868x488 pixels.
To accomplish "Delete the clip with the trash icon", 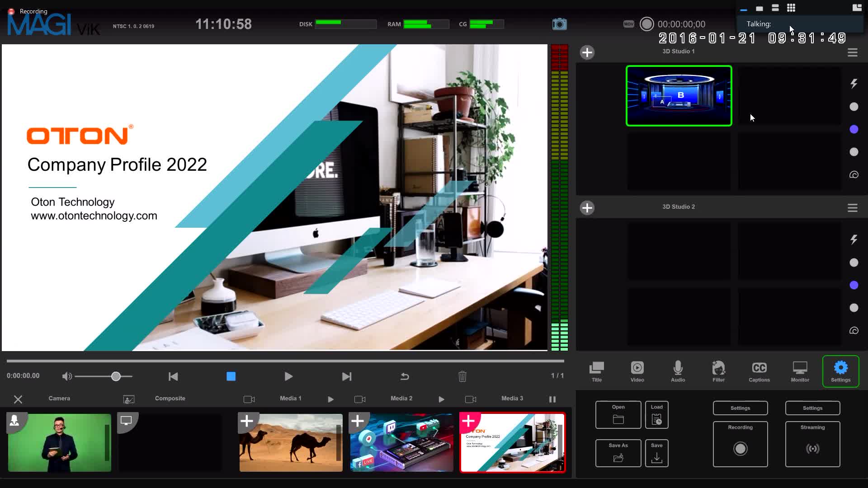I will point(462,376).
